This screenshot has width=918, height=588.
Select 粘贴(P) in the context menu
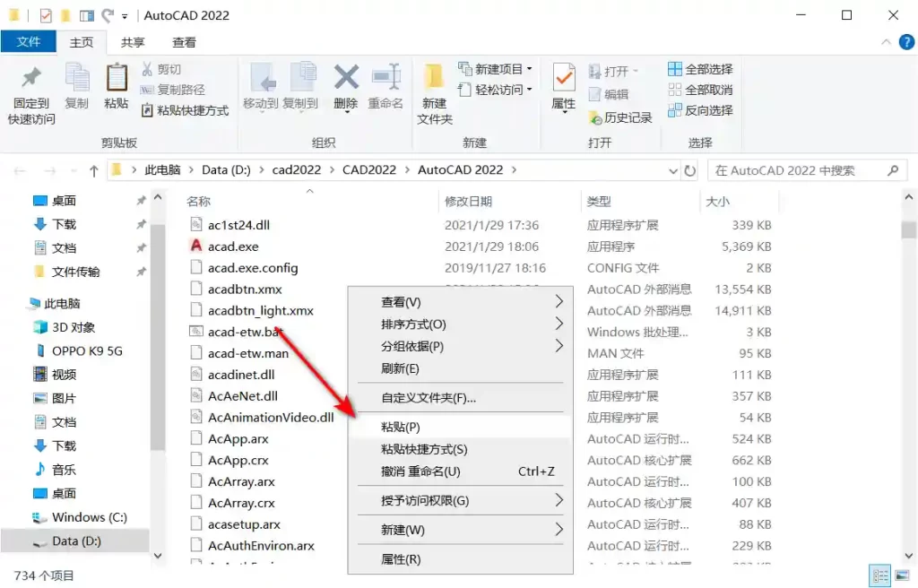[x=401, y=428]
